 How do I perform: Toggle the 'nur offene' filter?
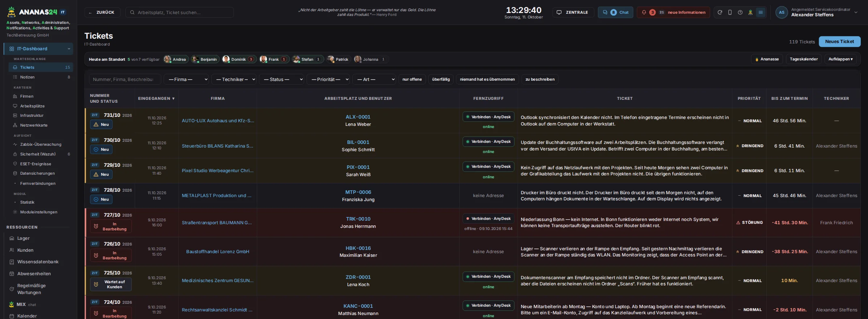[x=412, y=79]
